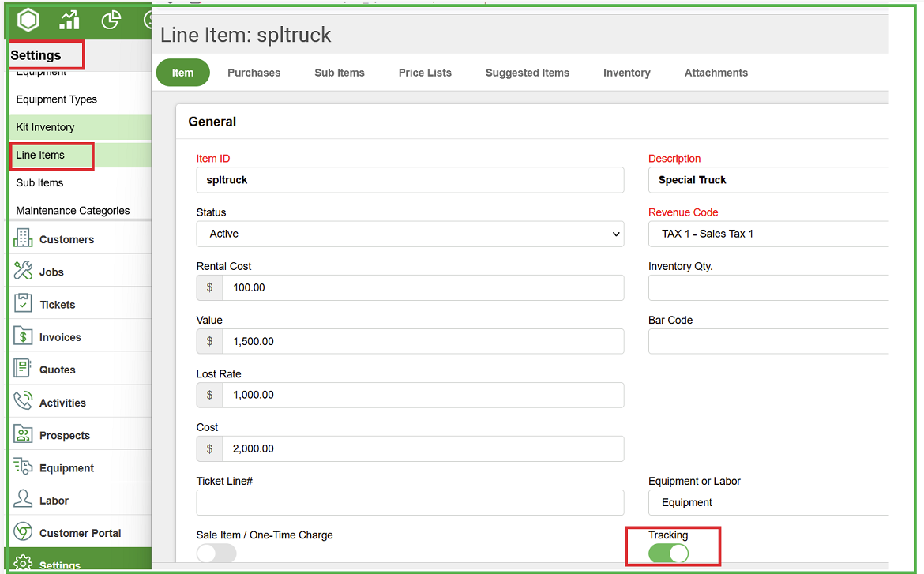Viewport: 924px width, 574px height.
Task: Click the Jobs tools icon
Action: (x=23, y=271)
